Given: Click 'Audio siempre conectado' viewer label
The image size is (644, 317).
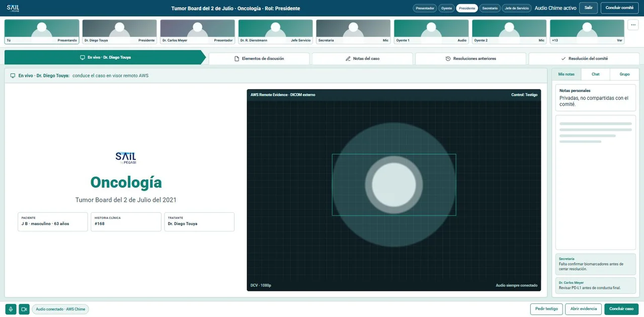Looking at the screenshot, I should click(517, 285).
